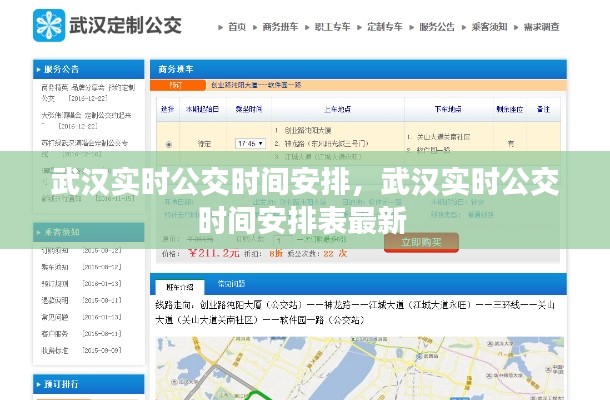Select 定制专车 in the top menu
Viewport: 610px width, 400px height.
[387, 26]
